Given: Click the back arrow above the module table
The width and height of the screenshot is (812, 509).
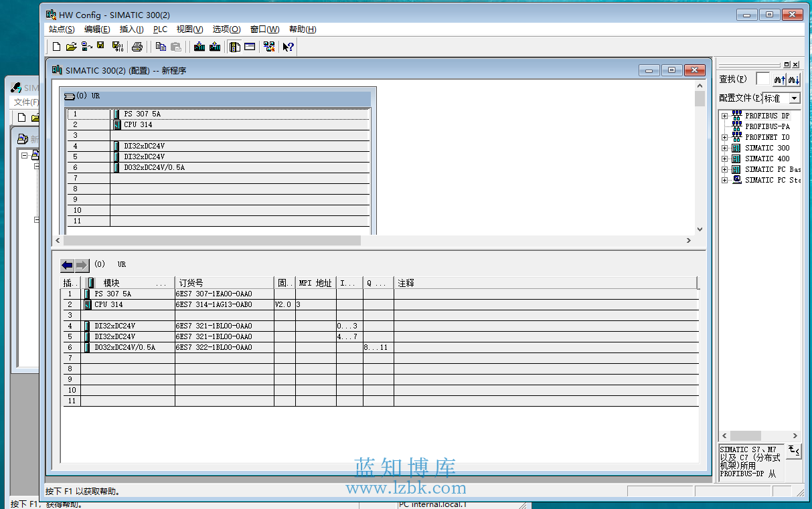Looking at the screenshot, I should click(x=67, y=265).
